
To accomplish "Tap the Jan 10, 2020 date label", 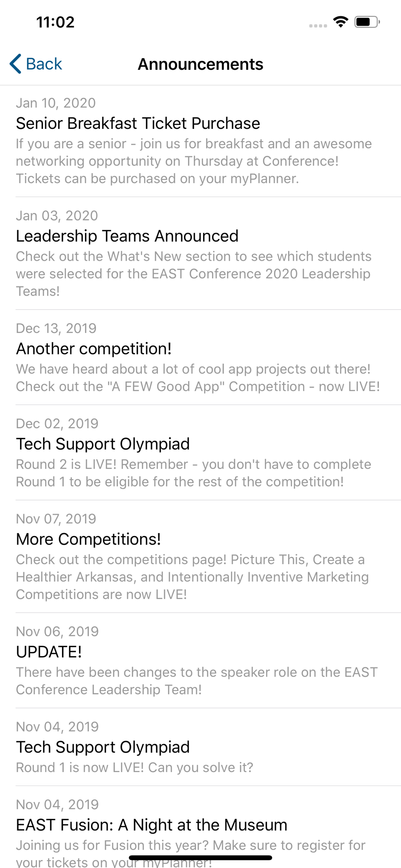I will point(56,103).
